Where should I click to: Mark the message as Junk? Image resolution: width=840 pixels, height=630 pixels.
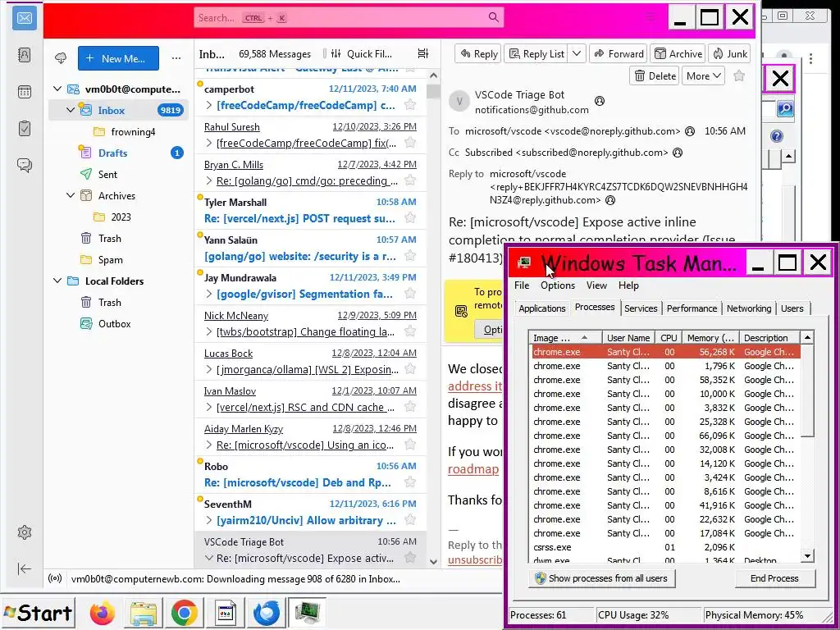tap(729, 53)
